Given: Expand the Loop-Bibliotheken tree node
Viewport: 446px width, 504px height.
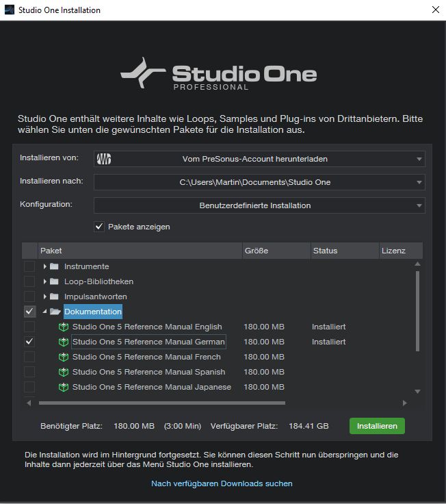Looking at the screenshot, I should pyautogui.click(x=44, y=281).
